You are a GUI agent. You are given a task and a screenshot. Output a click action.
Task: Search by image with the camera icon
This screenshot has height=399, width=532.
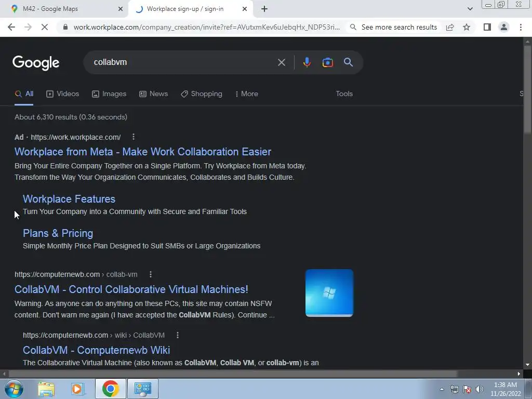[x=327, y=62]
